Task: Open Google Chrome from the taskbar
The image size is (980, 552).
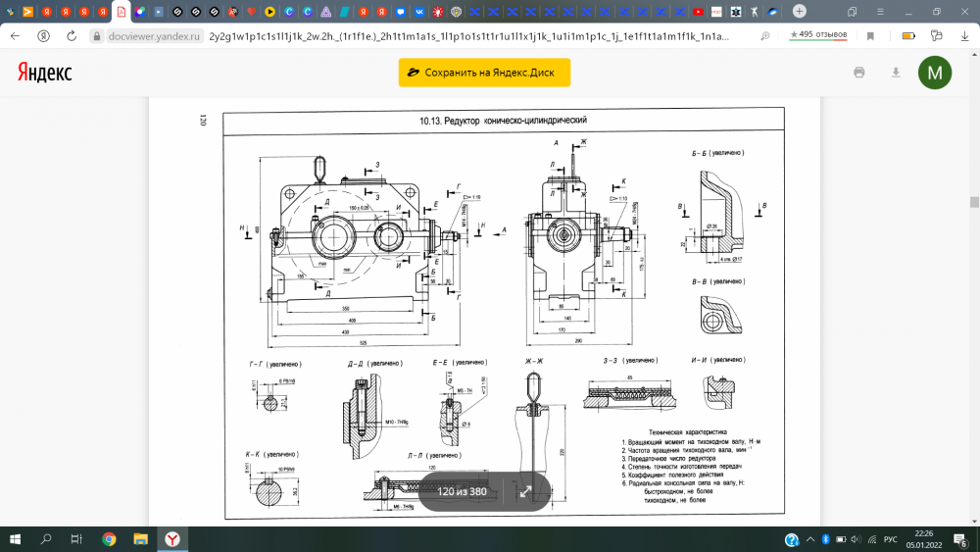Action: pyautogui.click(x=109, y=539)
